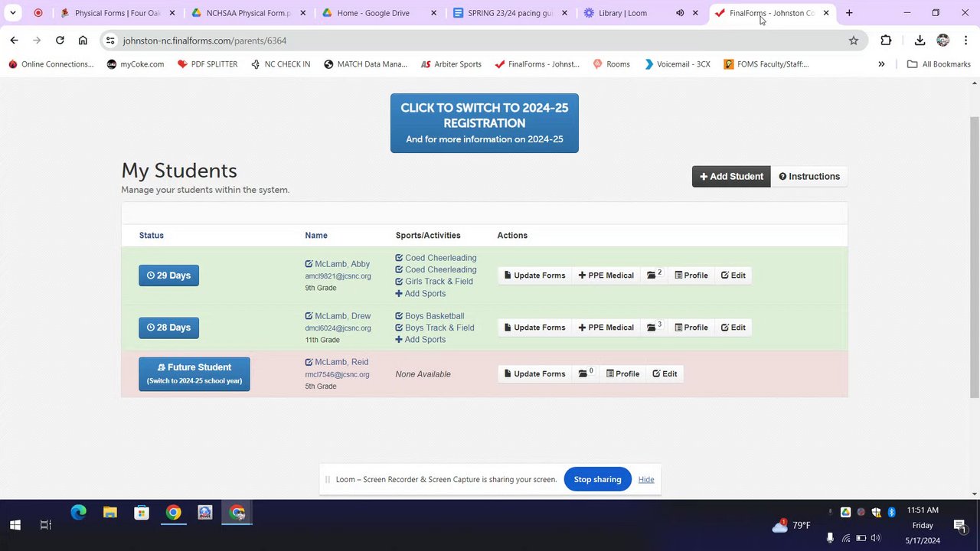
Task: Open folder icon for Drew McLamb's files
Action: [x=654, y=327]
